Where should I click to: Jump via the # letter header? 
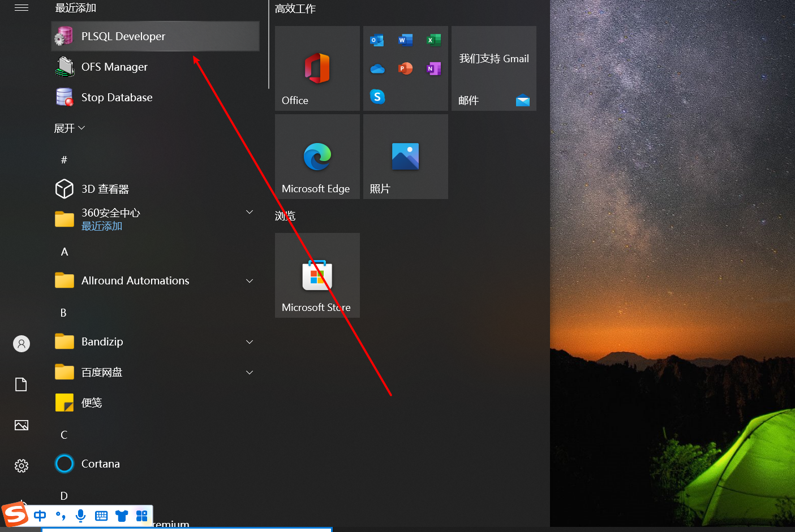[64, 160]
